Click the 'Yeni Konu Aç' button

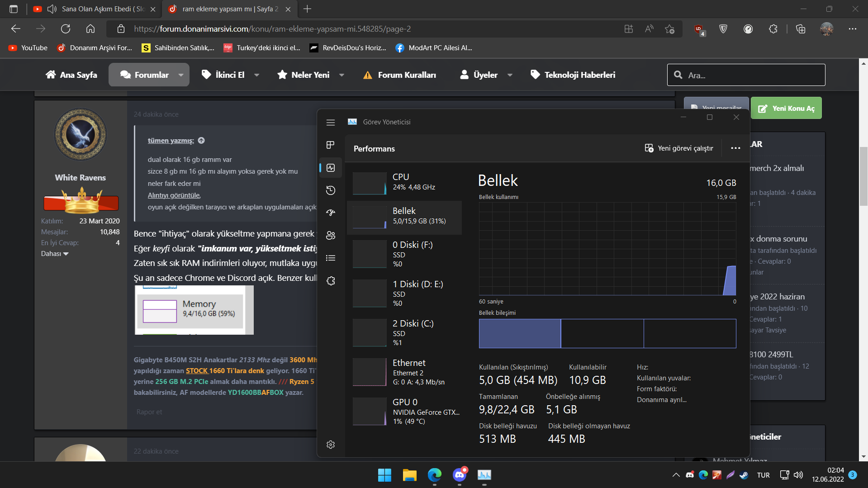786,109
